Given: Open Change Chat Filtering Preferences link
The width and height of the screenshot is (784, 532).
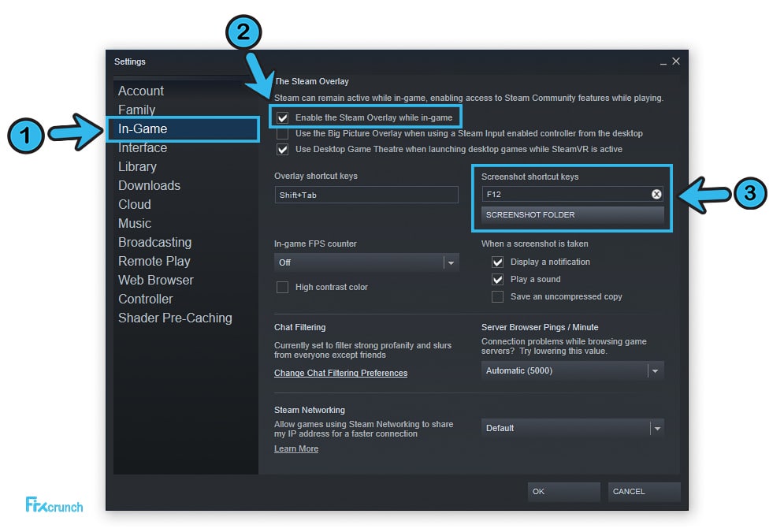Looking at the screenshot, I should tap(340, 374).
